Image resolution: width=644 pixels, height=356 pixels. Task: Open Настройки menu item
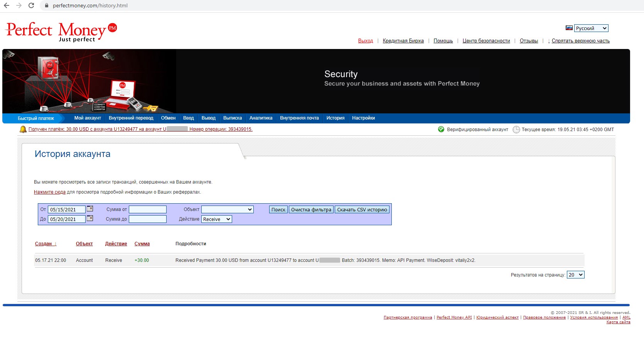tap(363, 118)
